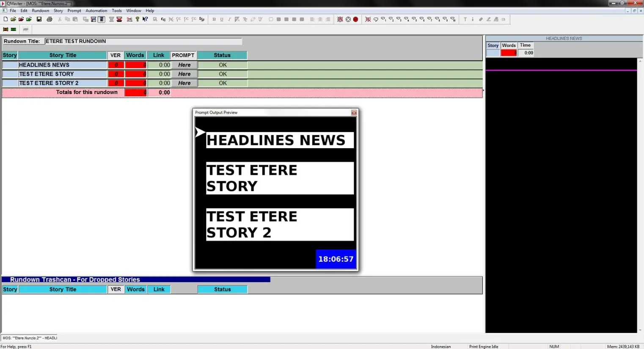Click the Story Title column header

point(62,55)
